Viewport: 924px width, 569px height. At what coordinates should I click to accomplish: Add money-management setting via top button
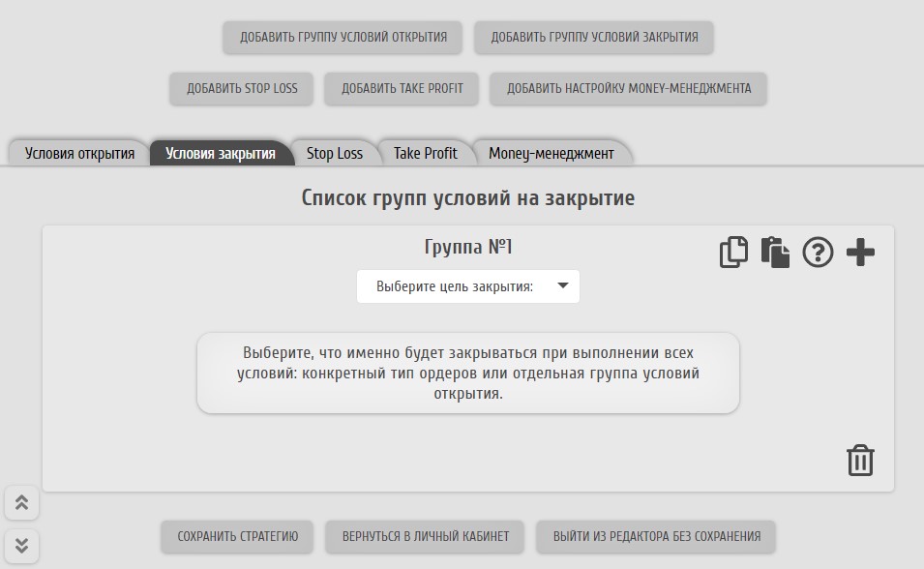(x=628, y=88)
